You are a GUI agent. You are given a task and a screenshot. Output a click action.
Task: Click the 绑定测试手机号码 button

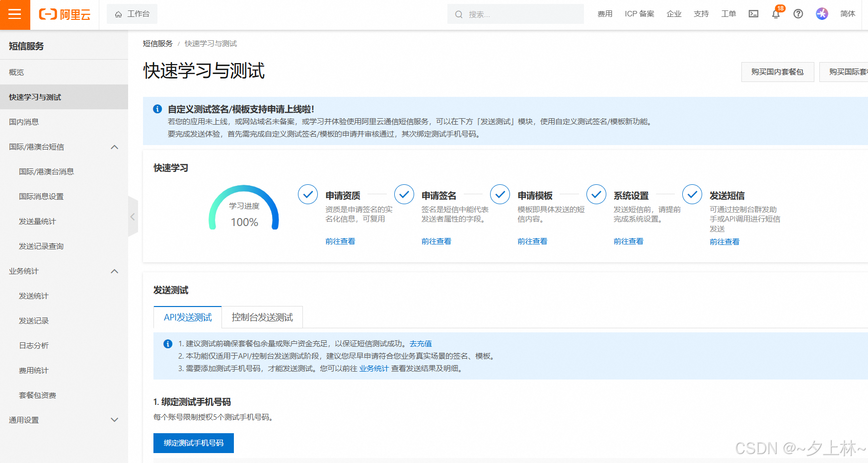[194, 443]
